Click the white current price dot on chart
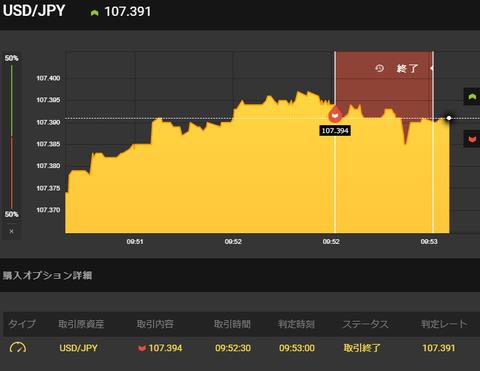Screen dimensions: 480x371 coord(449,118)
